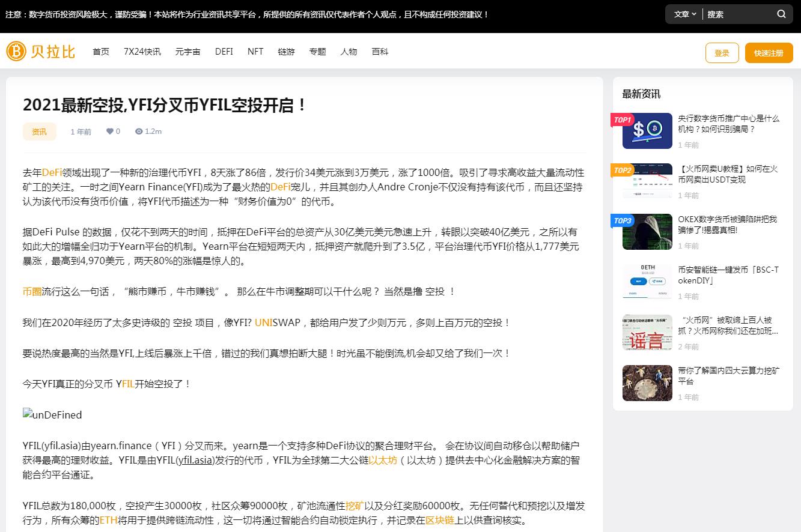Click the FIL keyword link in YFIL
801x532 pixels.
(128, 384)
